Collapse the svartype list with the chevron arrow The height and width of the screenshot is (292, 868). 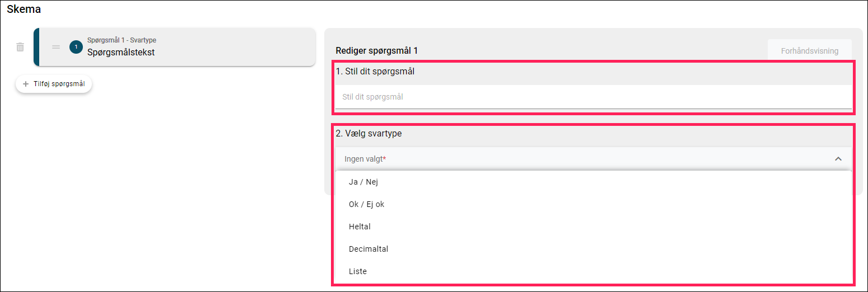[x=838, y=159]
